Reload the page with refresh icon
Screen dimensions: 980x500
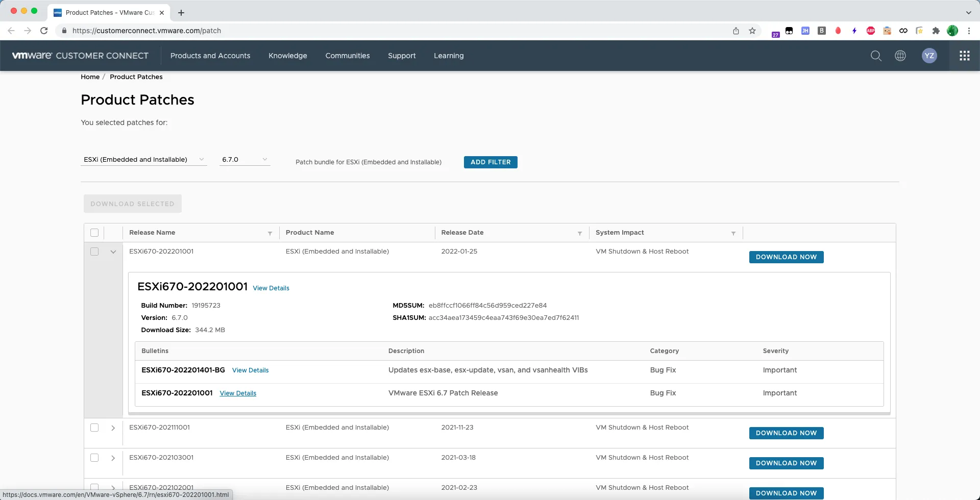(44, 31)
